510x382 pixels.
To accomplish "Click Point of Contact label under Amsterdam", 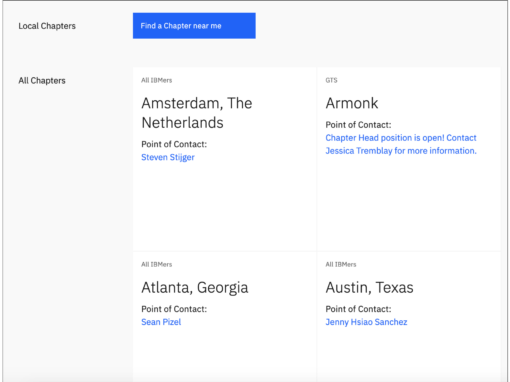I will point(174,144).
